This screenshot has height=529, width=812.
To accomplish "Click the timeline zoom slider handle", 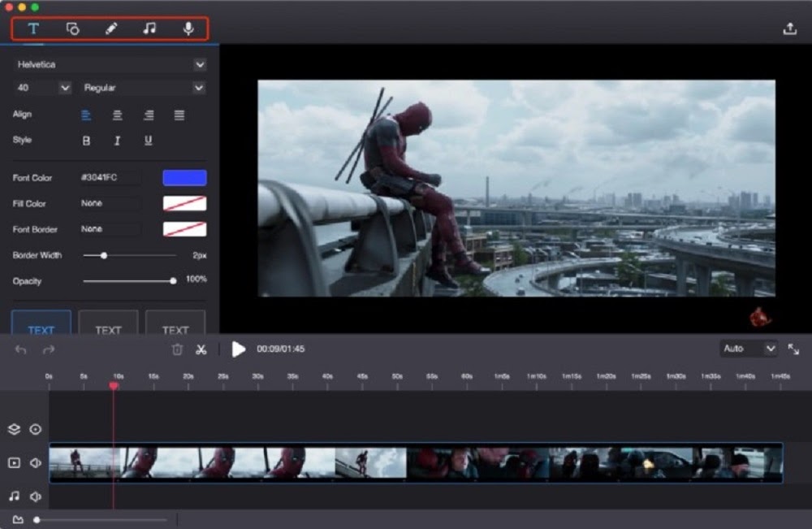I will coord(37,520).
